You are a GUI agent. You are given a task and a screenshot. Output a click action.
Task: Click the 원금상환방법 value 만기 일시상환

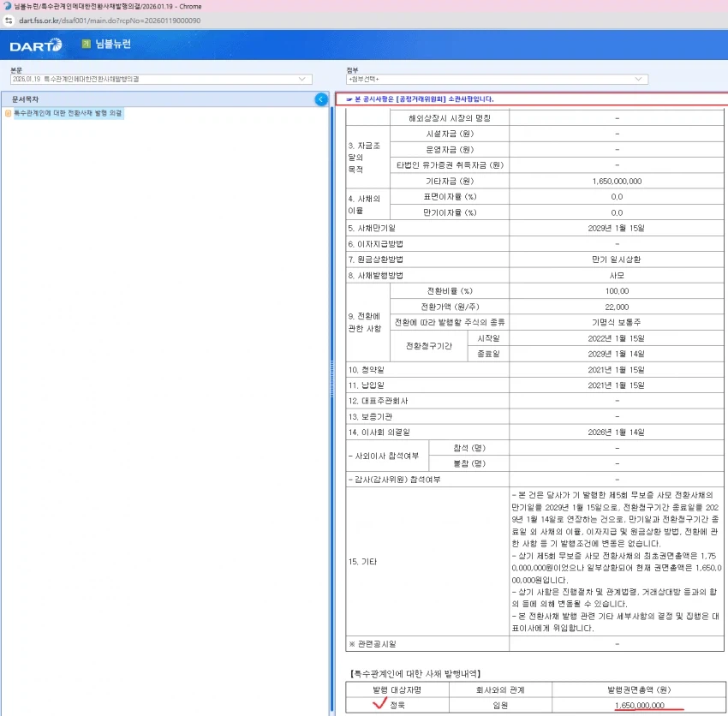click(x=616, y=260)
